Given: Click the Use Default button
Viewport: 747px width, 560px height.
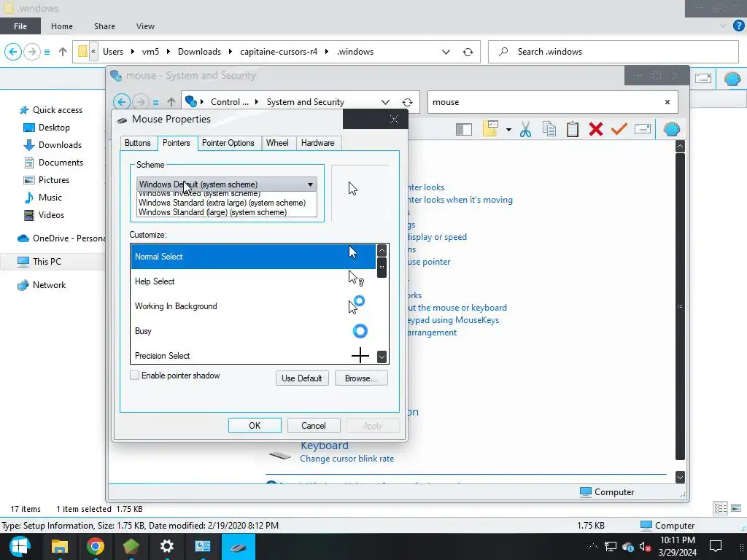Looking at the screenshot, I should pos(302,378).
